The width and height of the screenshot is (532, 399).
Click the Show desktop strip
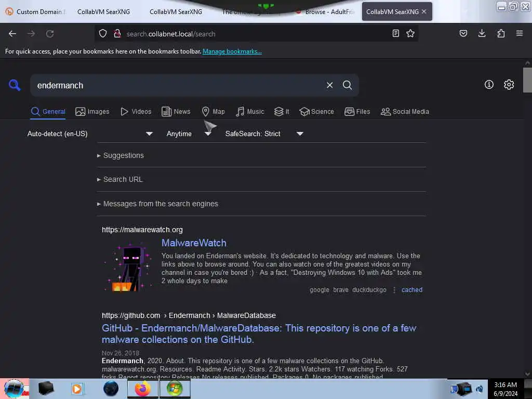[528, 389]
